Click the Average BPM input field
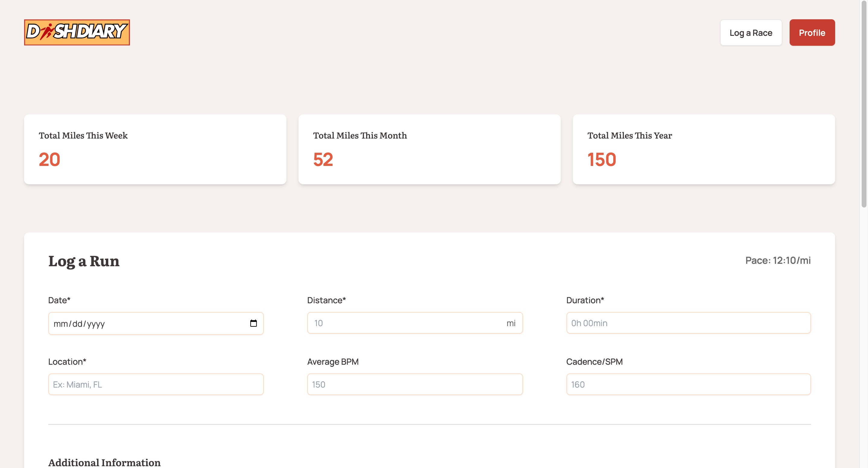 [x=415, y=384]
